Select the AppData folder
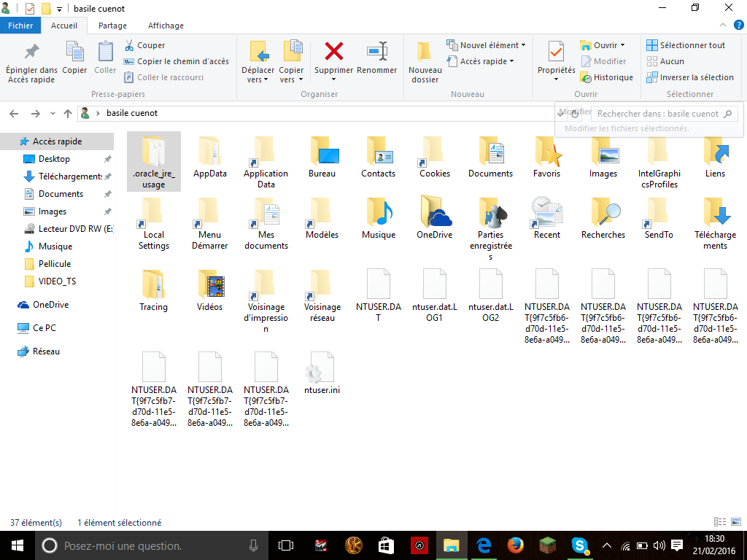 (x=209, y=157)
